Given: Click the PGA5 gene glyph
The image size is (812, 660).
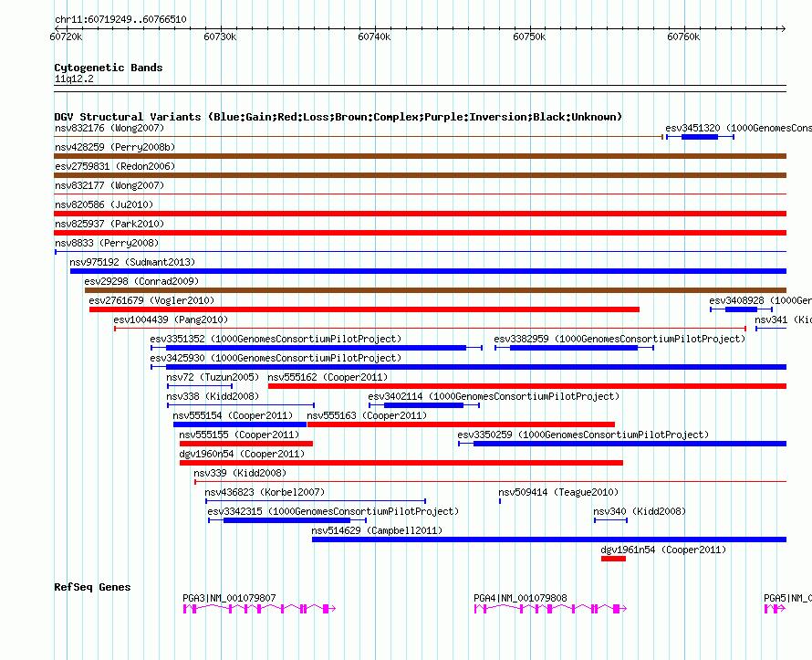Looking at the screenshot, I should point(776,608).
